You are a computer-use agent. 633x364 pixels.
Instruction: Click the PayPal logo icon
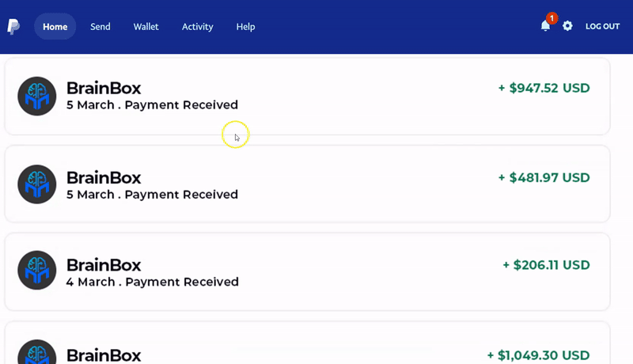point(13,27)
